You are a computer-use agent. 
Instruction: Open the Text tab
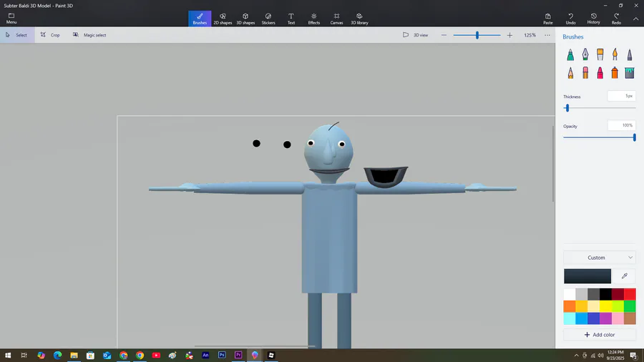(291, 19)
